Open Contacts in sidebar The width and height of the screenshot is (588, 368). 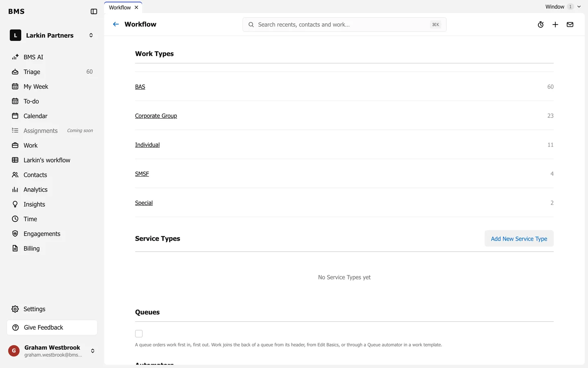[x=52, y=175]
